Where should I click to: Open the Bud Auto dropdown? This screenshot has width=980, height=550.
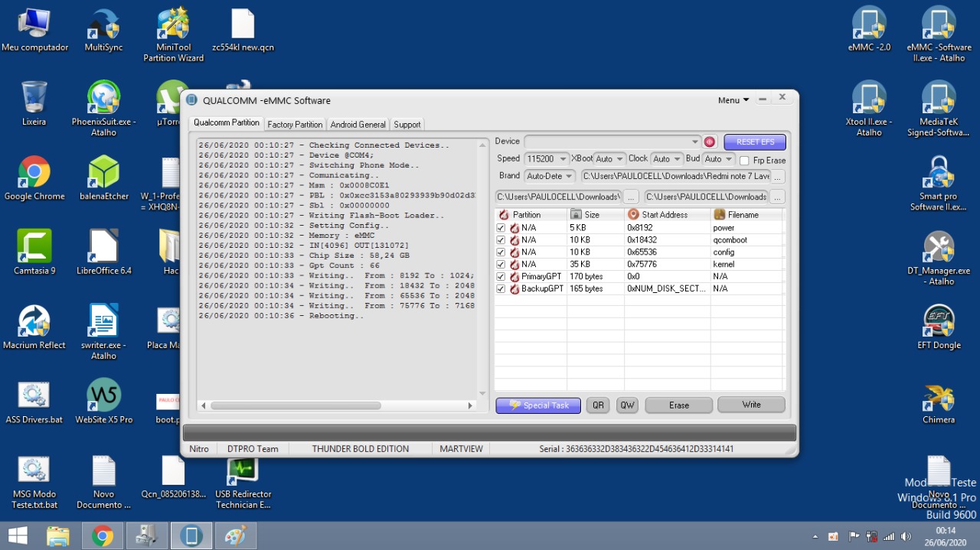(x=729, y=159)
